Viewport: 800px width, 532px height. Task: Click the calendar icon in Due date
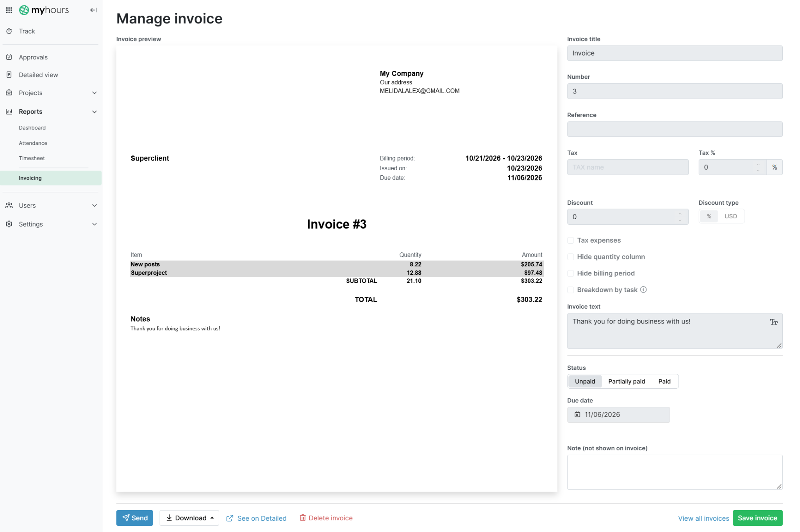point(577,414)
